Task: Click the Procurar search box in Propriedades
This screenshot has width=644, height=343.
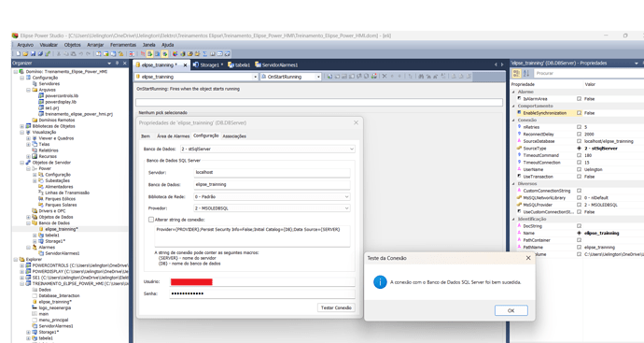Action: [x=589, y=73]
